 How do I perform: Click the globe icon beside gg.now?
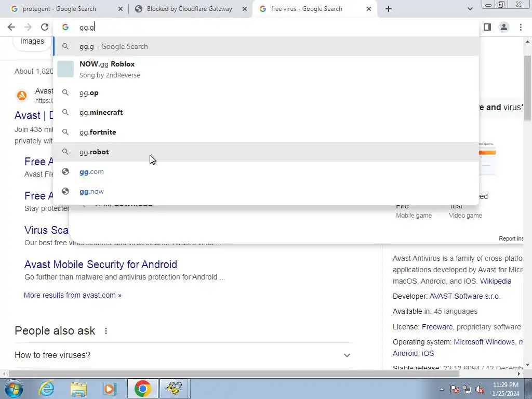pos(65,191)
